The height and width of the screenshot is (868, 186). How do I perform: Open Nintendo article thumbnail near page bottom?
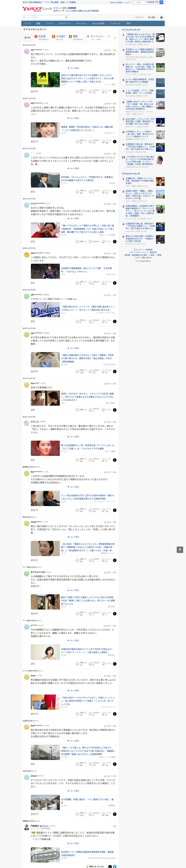point(45,855)
